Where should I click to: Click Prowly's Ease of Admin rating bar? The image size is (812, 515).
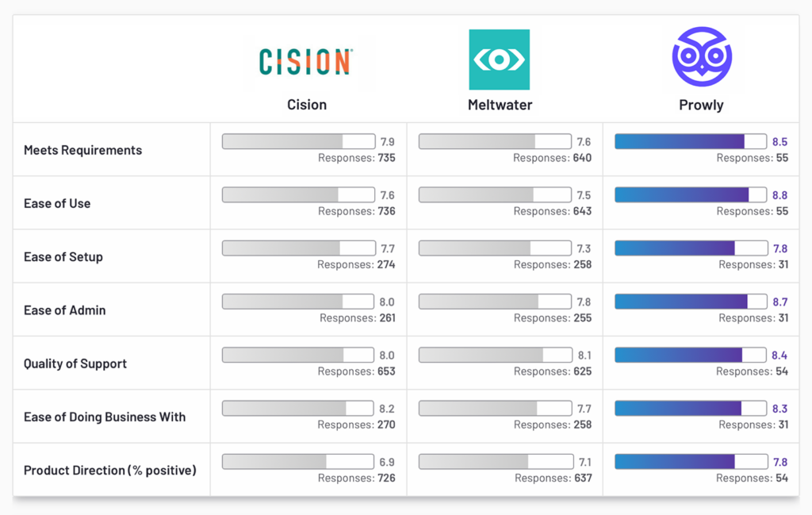coord(691,302)
